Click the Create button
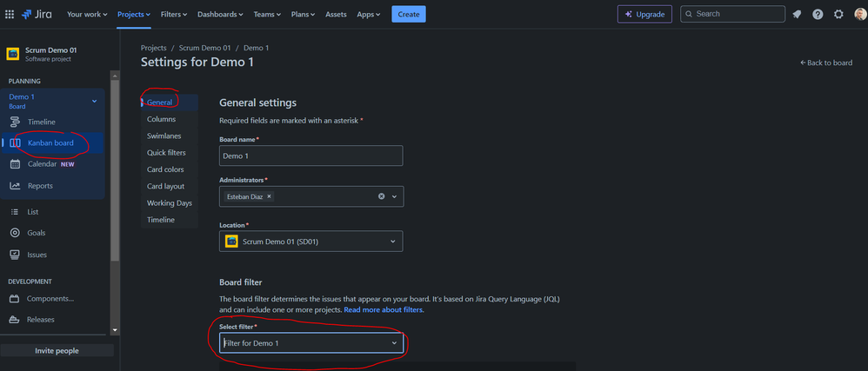The width and height of the screenshot is (868, 371). click(x=409, y=15)
